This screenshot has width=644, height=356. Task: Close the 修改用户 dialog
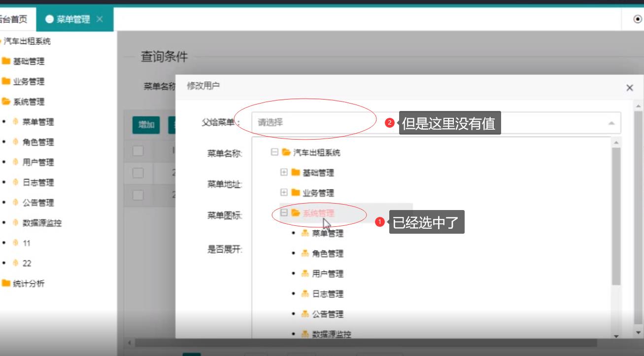[630, 88]
